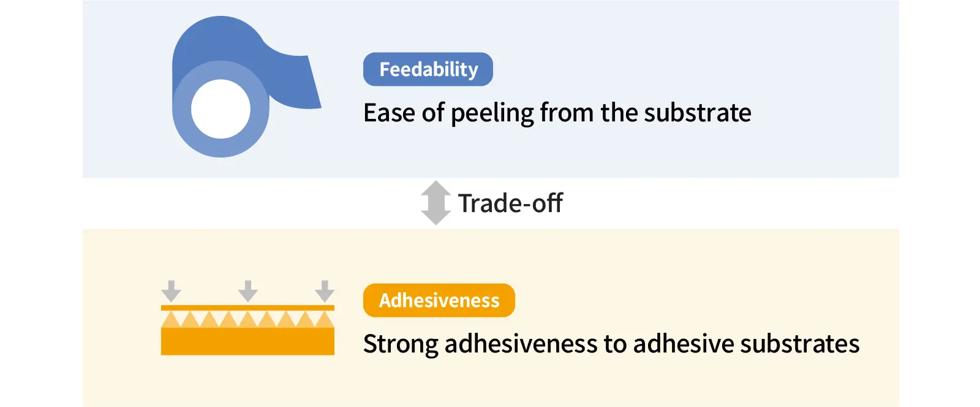Screen dimensions: 980x407
Task: Click the thin orange top film line
Action: point(247,308)
